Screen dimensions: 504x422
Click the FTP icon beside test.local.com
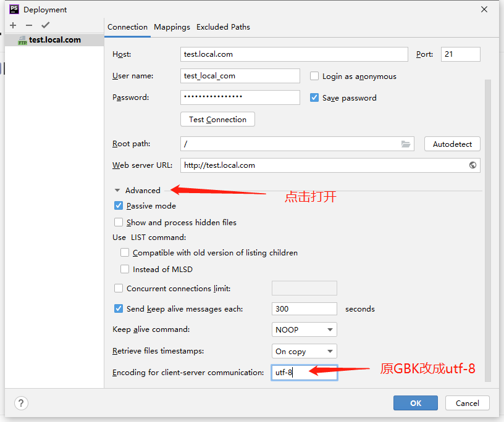point(22,40)
